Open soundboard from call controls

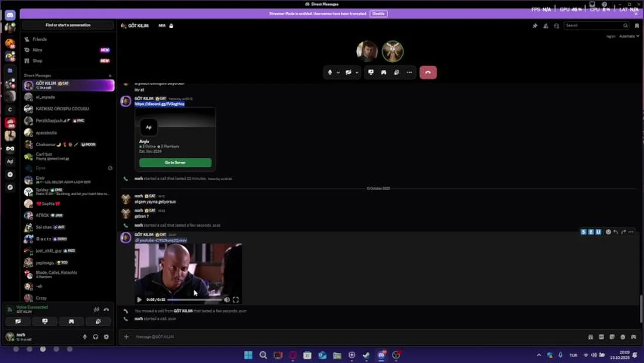point(397,72)
